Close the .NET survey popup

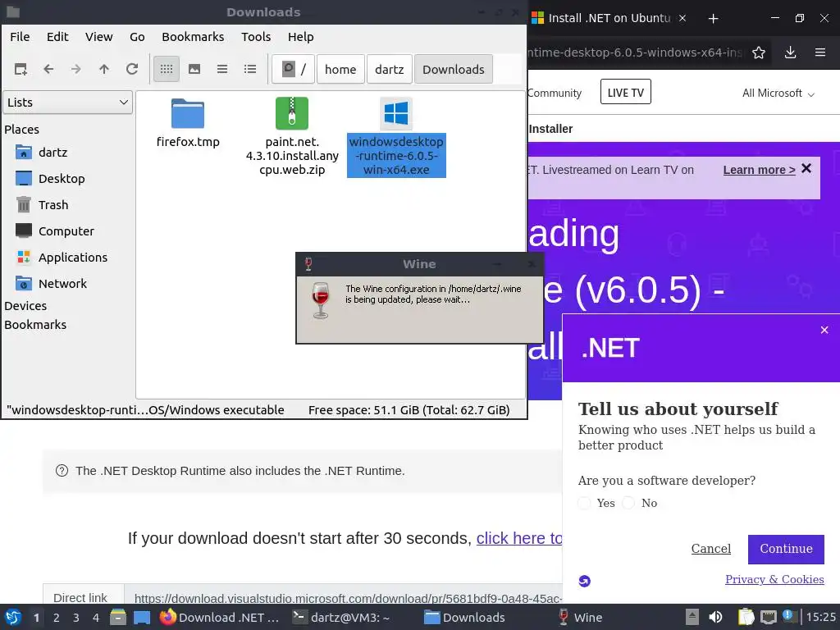coord(824,330)
